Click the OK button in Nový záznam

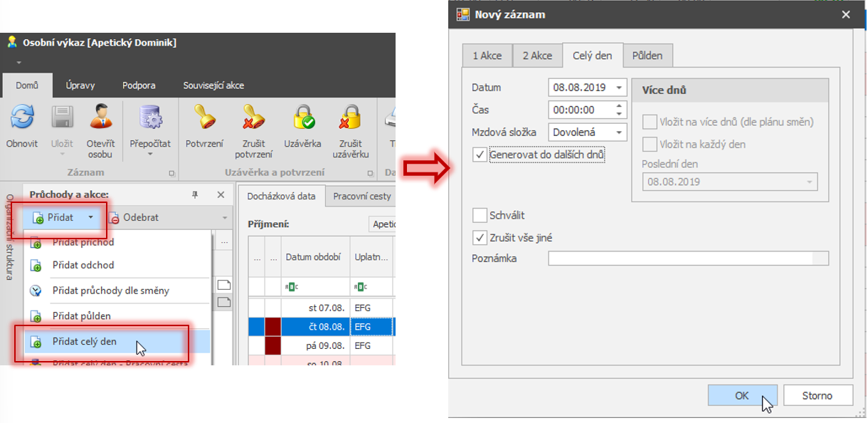coord(742,395)
